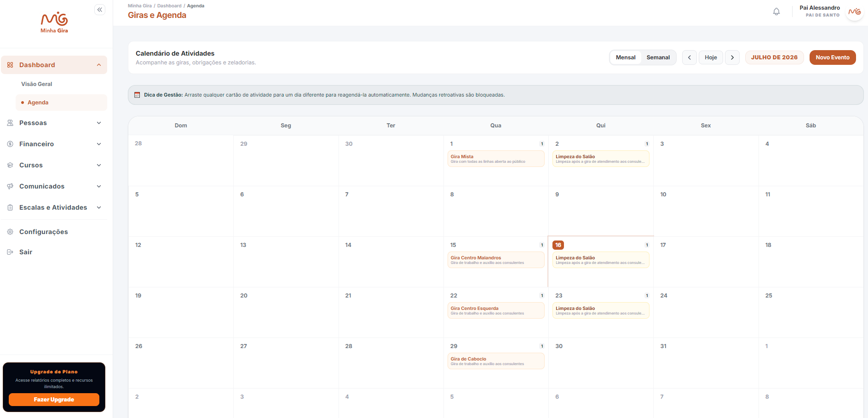Viewport: 868px width, 418px height.
Task: Click event count badge on day 1
Action: 542,144
